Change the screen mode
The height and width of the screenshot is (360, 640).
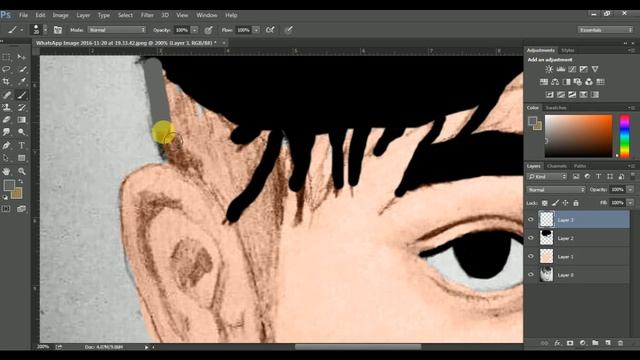[x=22, y=209]
